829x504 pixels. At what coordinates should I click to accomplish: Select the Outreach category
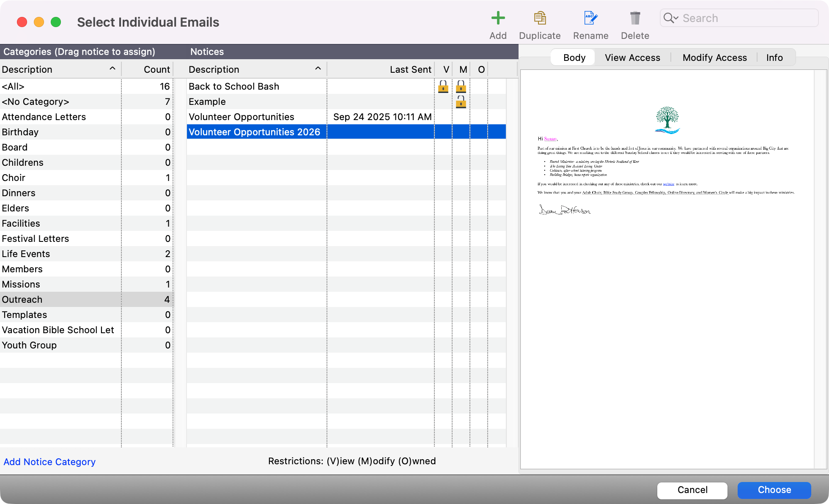(86, 299)
